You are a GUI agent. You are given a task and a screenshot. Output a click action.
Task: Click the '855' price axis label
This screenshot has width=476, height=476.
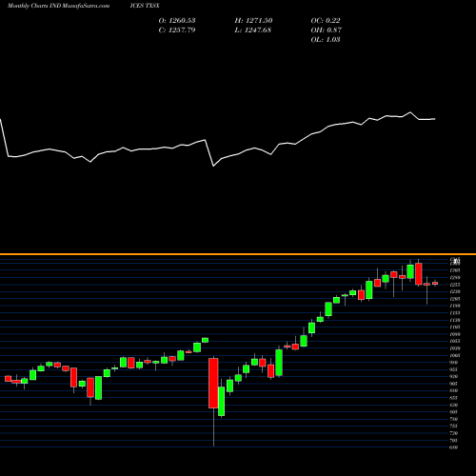[454, 398]
